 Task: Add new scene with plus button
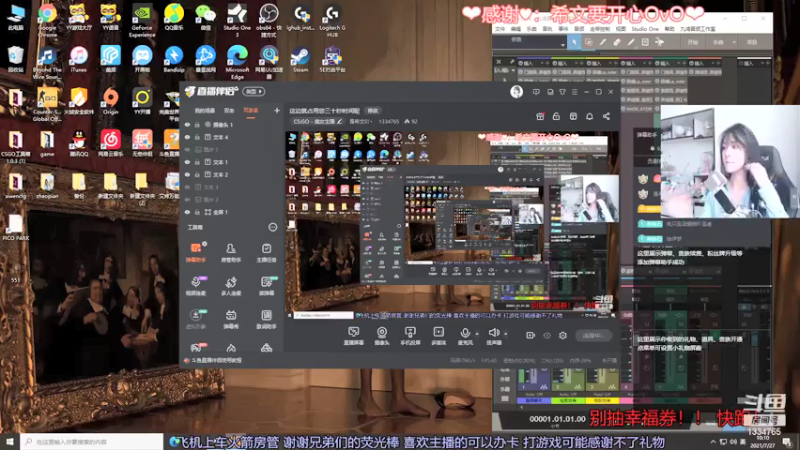pyautogui.click(x=277, y=110)
